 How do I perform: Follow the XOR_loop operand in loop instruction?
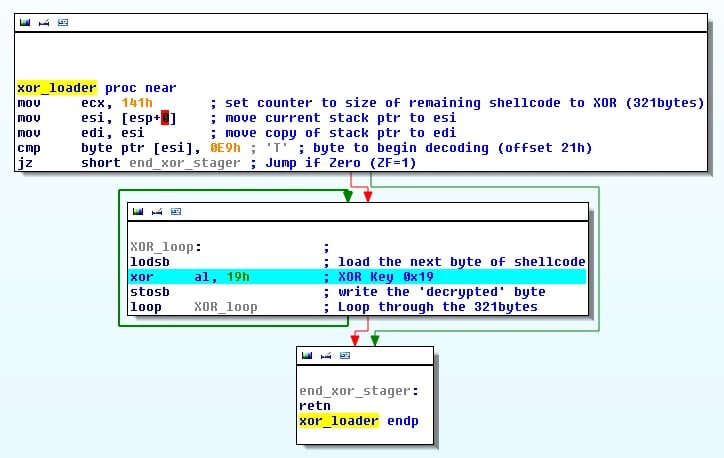click(x=225, y=307)
